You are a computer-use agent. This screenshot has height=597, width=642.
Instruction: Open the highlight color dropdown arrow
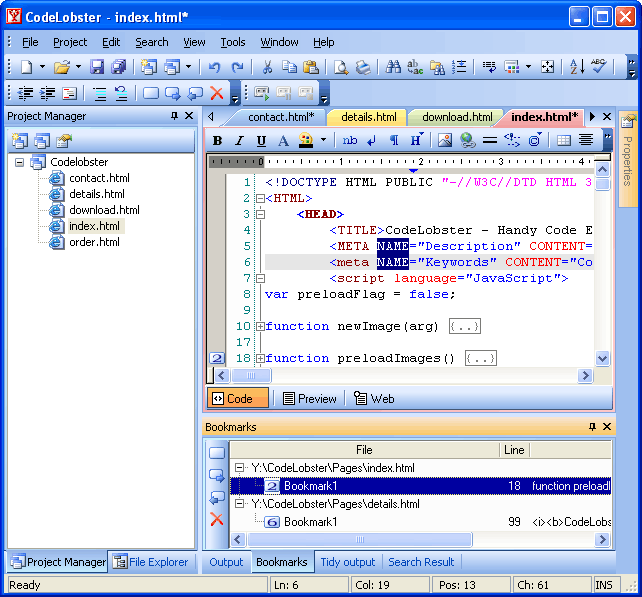[324, 141]
